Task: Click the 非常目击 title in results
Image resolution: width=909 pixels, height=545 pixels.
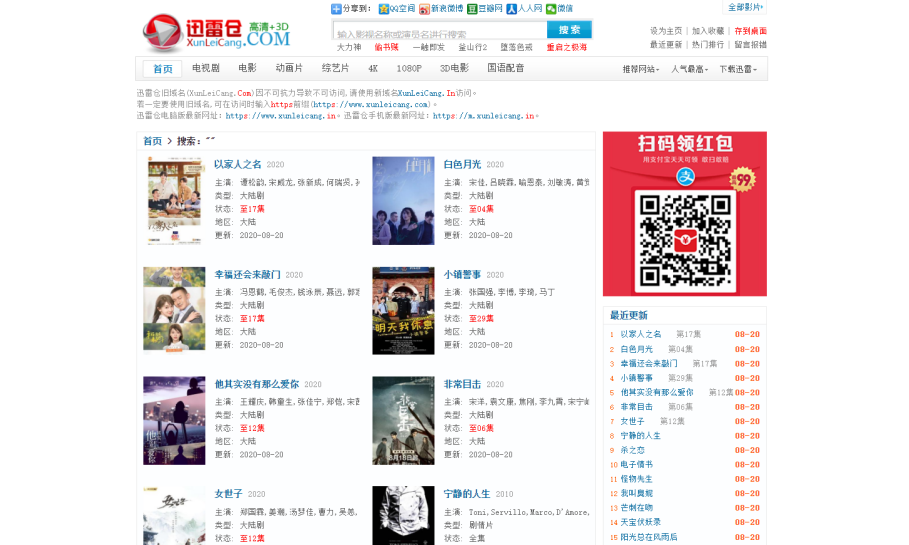Action: [x=462, y=384]
